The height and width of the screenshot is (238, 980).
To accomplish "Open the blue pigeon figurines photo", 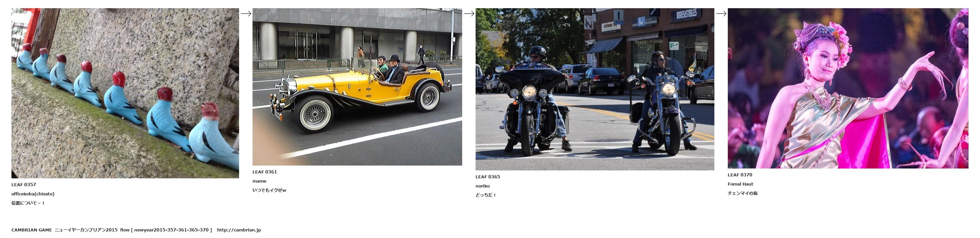I will (x=125, y=93).
